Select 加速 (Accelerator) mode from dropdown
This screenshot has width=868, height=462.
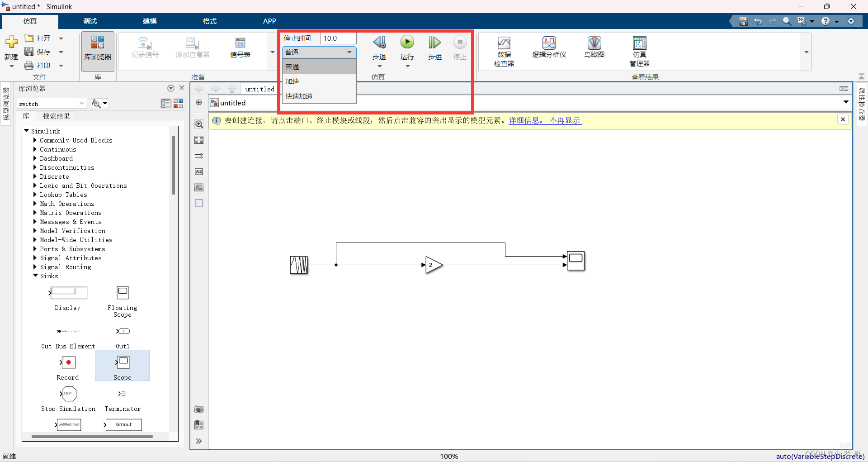click(x=319, y=81)
